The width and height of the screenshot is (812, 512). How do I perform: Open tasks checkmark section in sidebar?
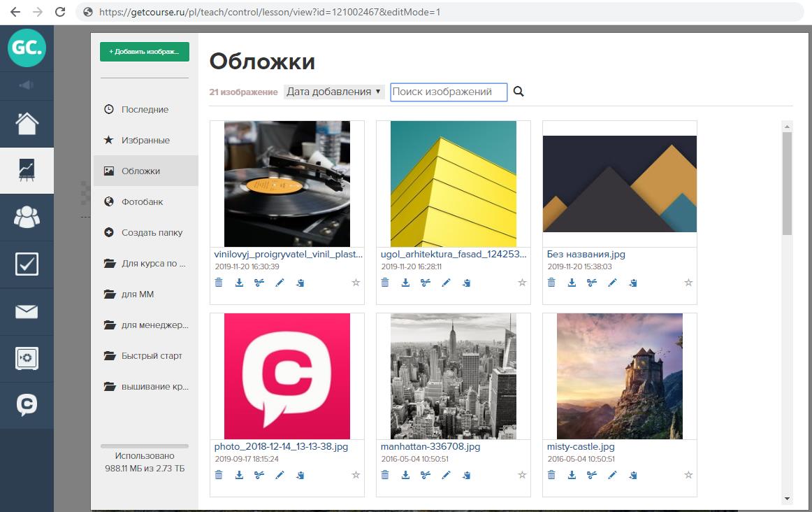click(x=27, y=264)
